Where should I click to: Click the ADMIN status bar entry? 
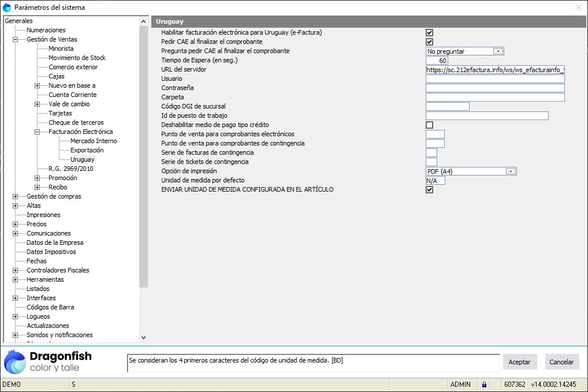tap(460, 384)
